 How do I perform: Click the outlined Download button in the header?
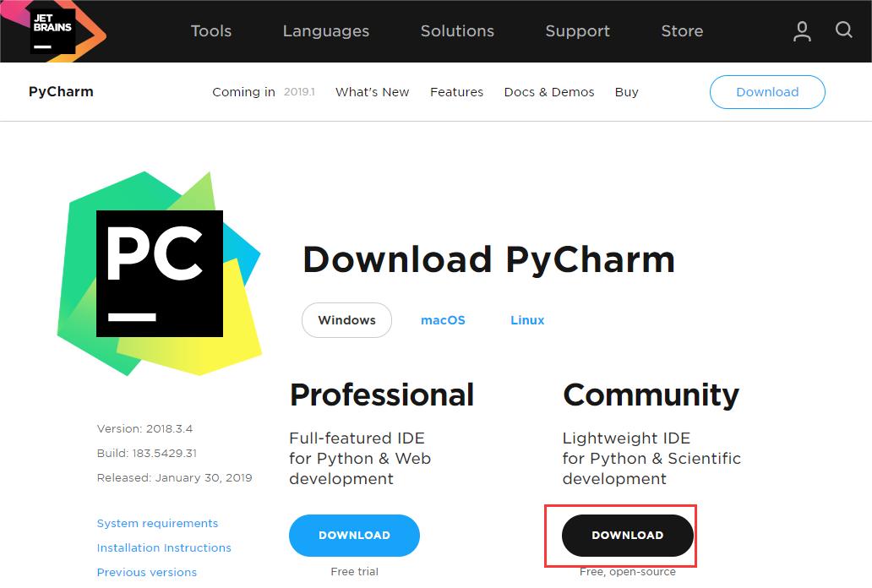(x=767, y=92)
